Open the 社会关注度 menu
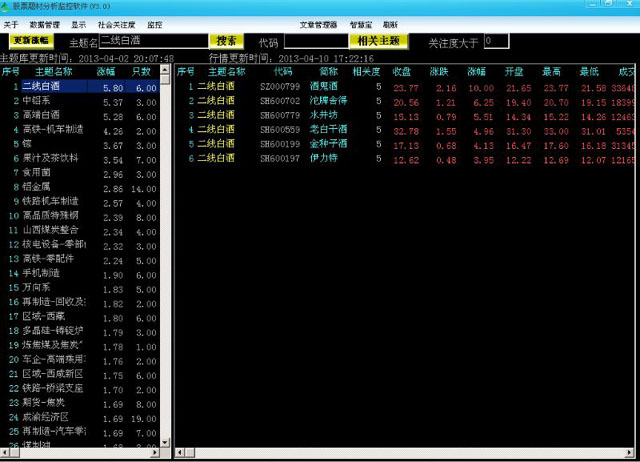The width and height of the screenshot is (640, 462). tap(116, 25)
